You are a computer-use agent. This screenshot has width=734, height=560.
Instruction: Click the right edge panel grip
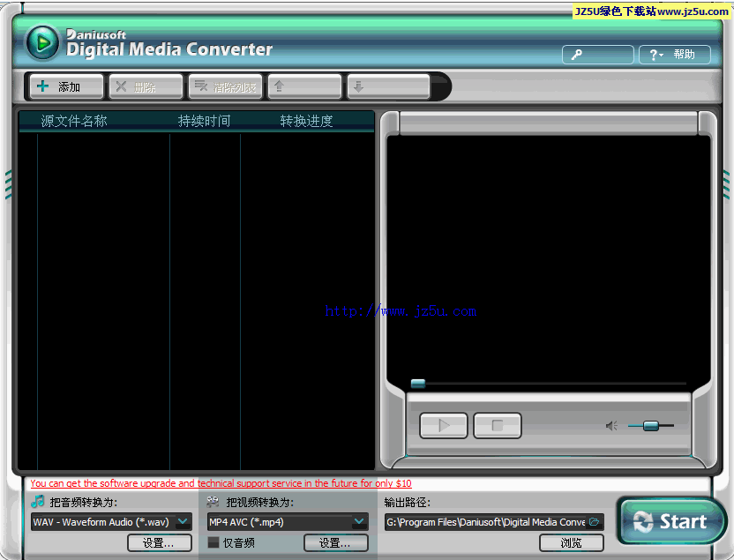coord(726,185)
